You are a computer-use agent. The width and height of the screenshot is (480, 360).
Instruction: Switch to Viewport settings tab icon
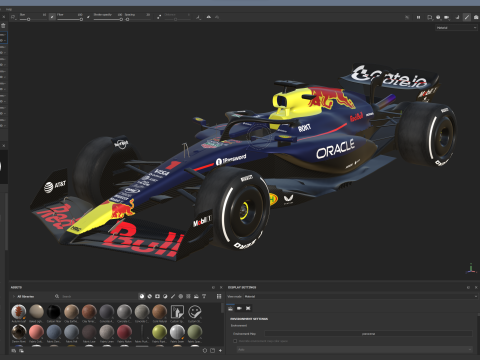248,308
